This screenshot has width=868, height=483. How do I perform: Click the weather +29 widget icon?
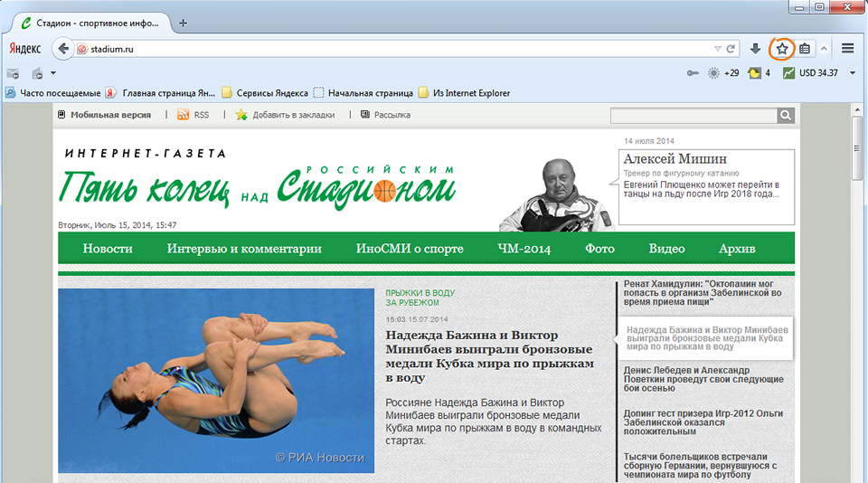tap(714, 73)
